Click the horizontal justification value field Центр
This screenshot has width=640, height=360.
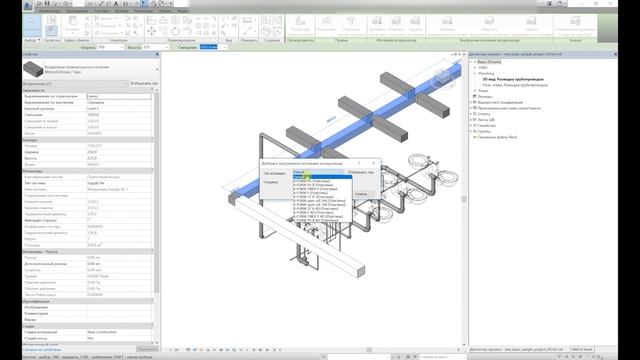[x=119, y=96]
